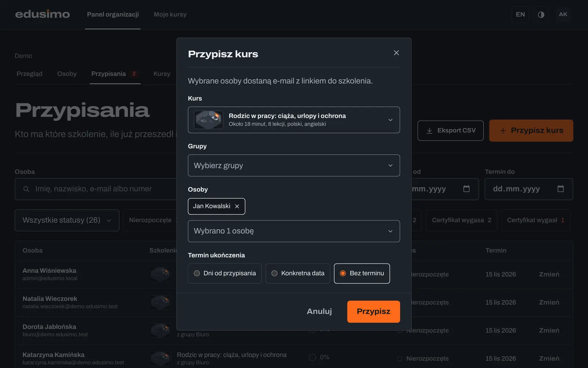This screenshot has height=368, width=588.
Task: Click course thumbnail in Anna Wiśniewska row
Action: pos(161,274)
